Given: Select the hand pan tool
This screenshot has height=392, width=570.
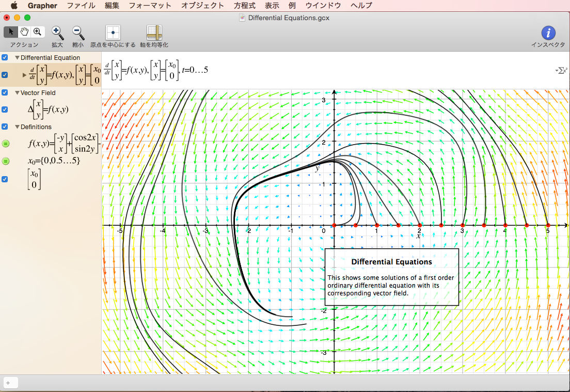Looking at the screenshot, I should 24,32.
